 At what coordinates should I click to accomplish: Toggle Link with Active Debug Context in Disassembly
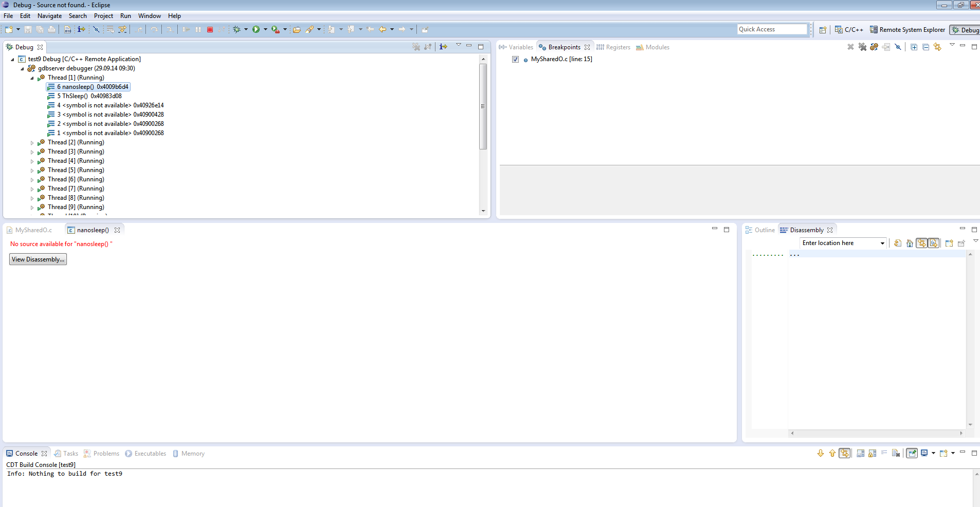click(921, 243)
